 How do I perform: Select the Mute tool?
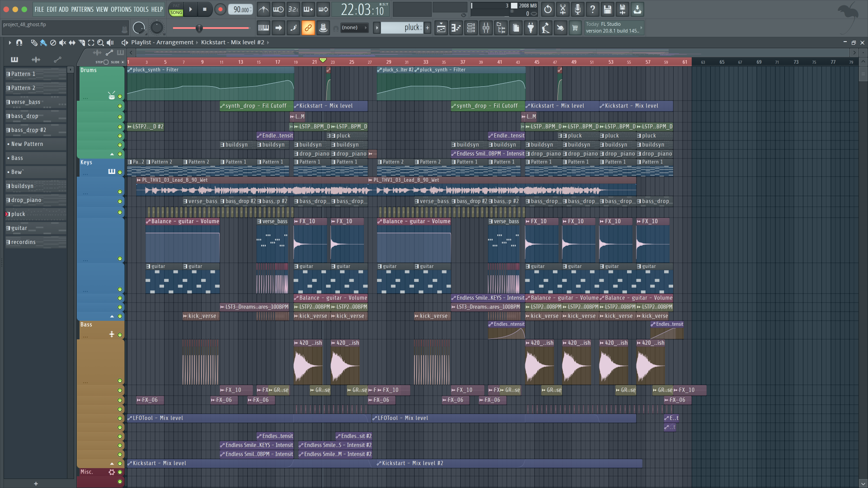[62, 42]
